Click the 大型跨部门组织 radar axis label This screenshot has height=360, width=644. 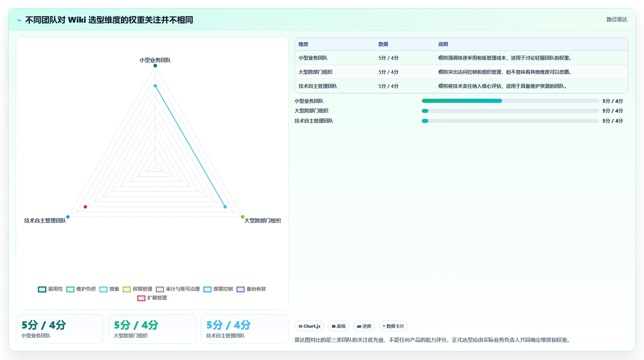263,221
